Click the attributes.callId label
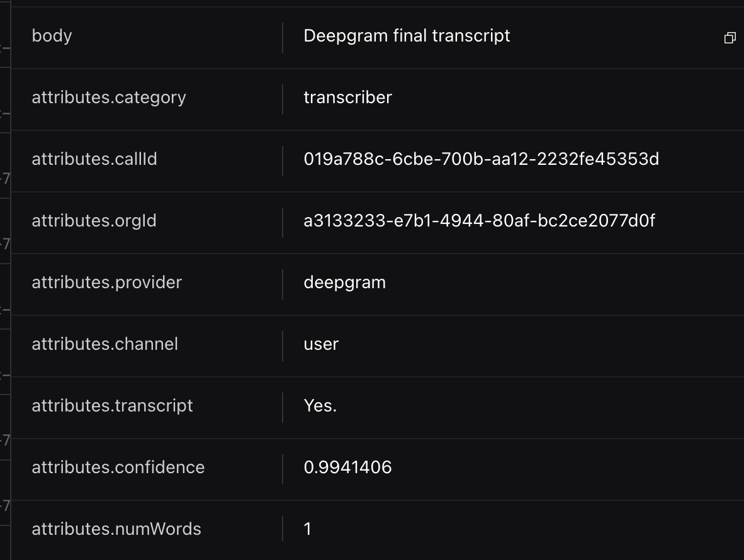Screen dimensions: 744x560 click(x=94, y=159)
